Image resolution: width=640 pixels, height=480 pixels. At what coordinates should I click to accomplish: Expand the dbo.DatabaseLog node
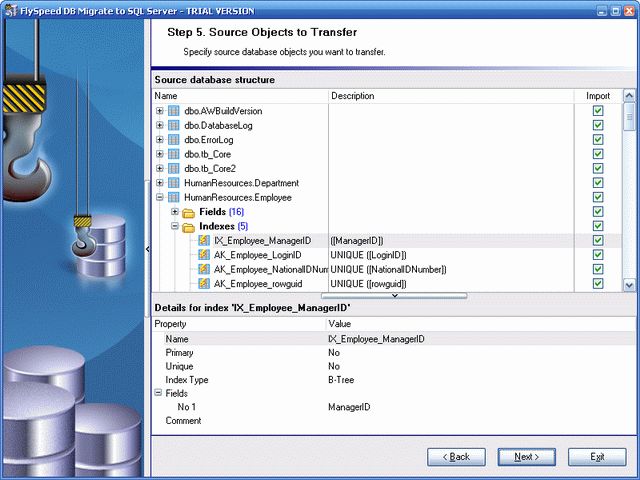160,125
